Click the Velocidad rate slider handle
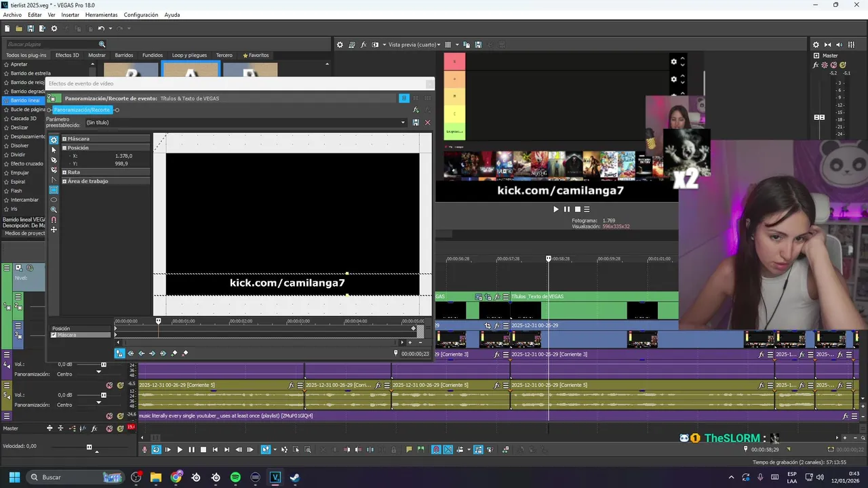This screenshot has width=868, height=488. [89, 447]
